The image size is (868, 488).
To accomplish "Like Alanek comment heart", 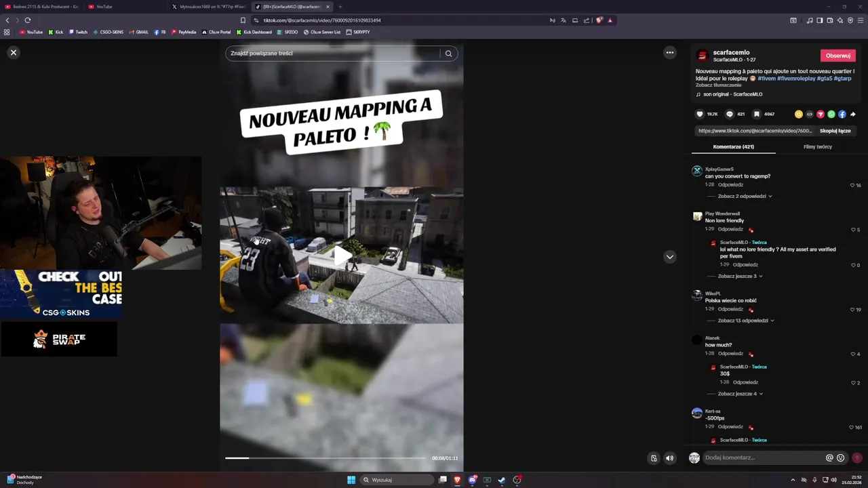I will point(853,354).
